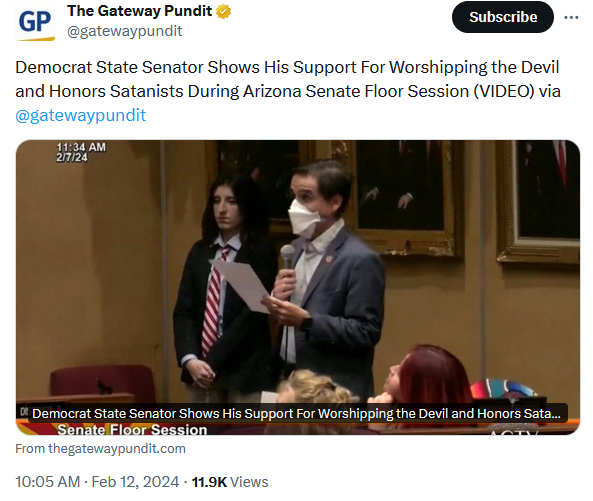Click the @gatewaypundit handle under the name
The image size is (593, 501).
[124, 31]
